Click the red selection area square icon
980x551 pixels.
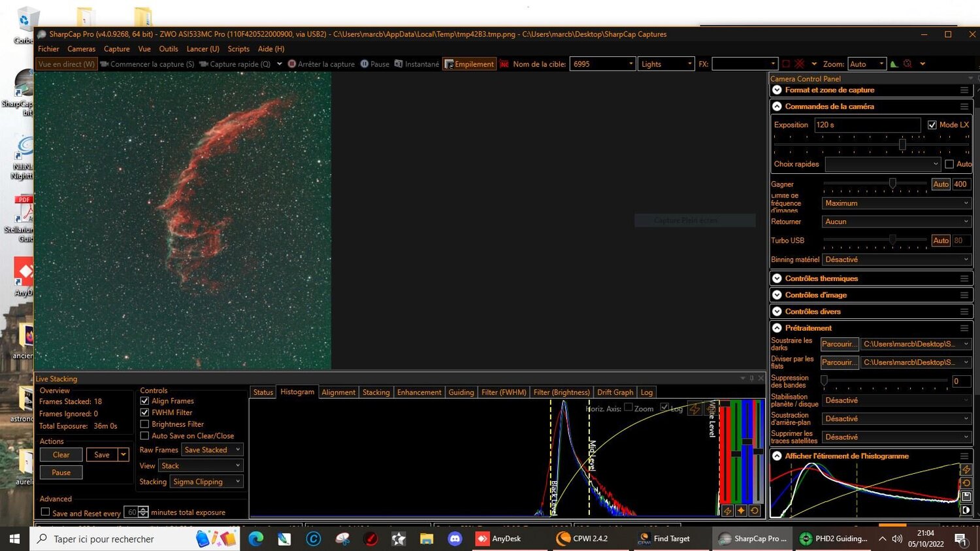[x=786, y=64]
